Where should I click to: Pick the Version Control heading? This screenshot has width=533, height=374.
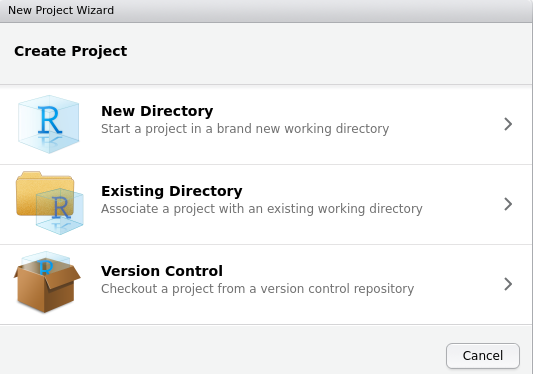coord(162,271)
